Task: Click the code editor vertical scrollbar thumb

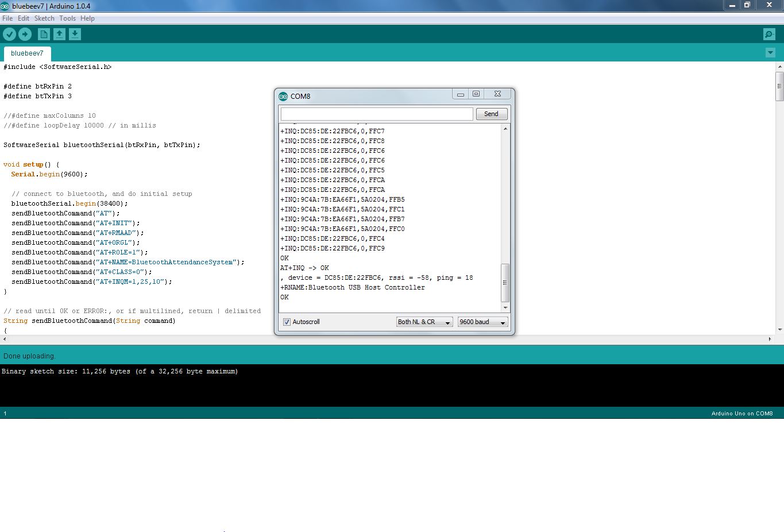Action: coord(779,86)
